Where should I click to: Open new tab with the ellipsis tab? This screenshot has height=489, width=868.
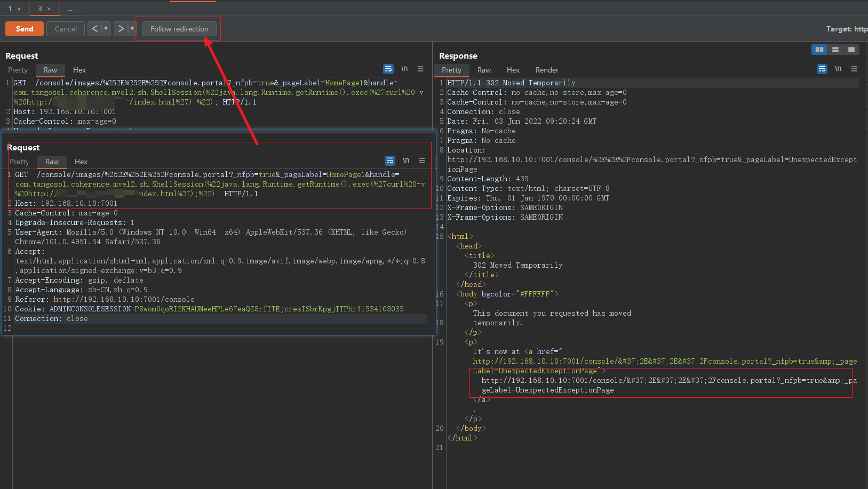(x=70, y=9)
